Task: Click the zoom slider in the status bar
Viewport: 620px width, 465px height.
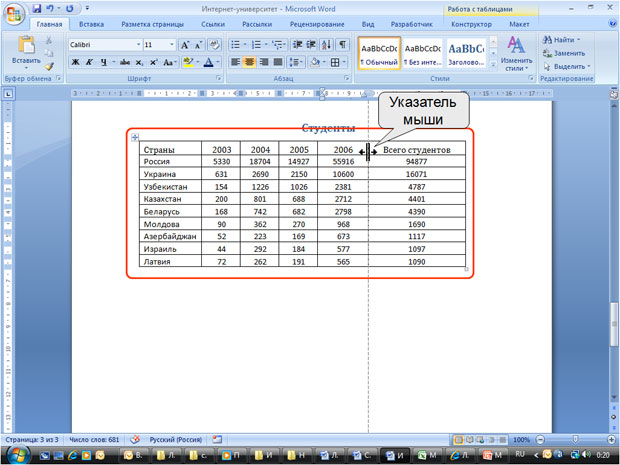Action: tap(572, 440)
